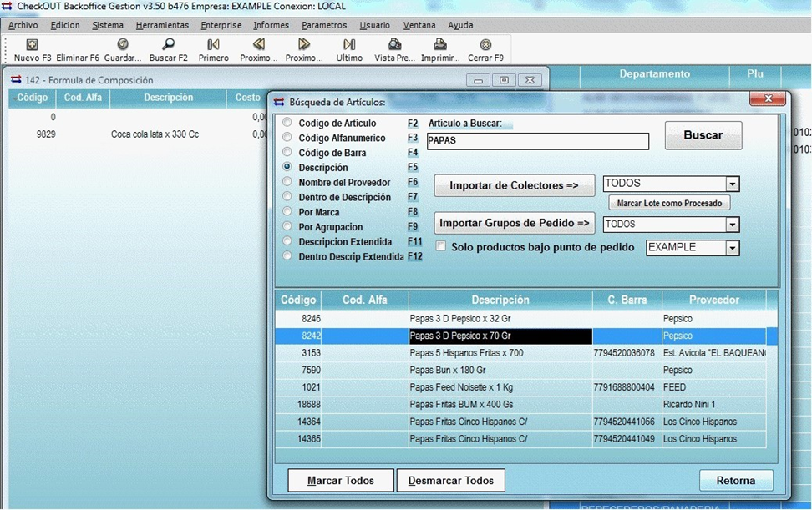Open the Ayuda menu
This screenshot has width=812, height=510.
pos(460,25)
